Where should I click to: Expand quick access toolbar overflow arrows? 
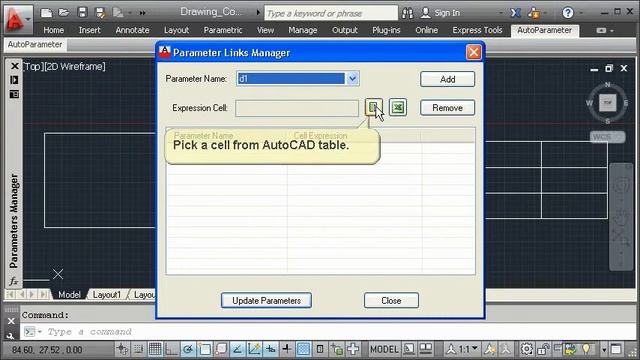pos(142,13)
